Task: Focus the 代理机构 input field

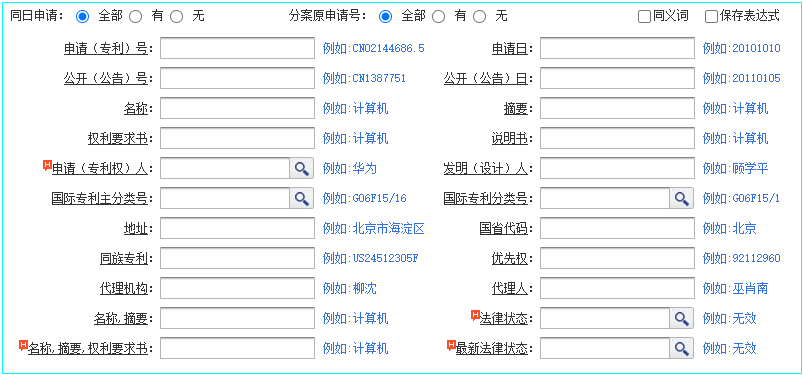Action: click(238, 288)
